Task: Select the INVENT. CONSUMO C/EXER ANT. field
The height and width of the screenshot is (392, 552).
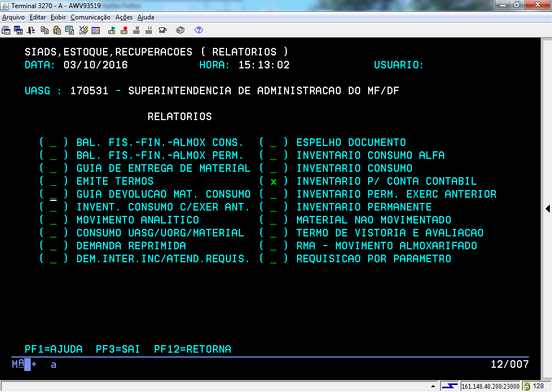Action: pyautogui.click(x=53, y=207)
